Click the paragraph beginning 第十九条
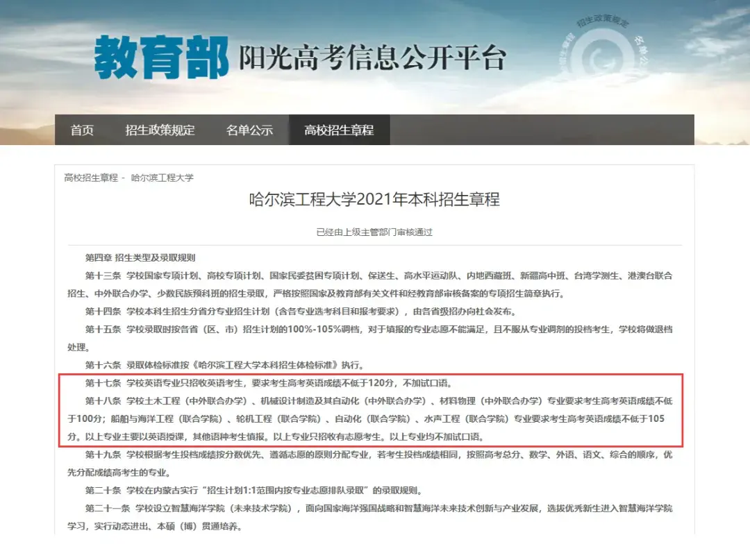 (x=369, y=464)
